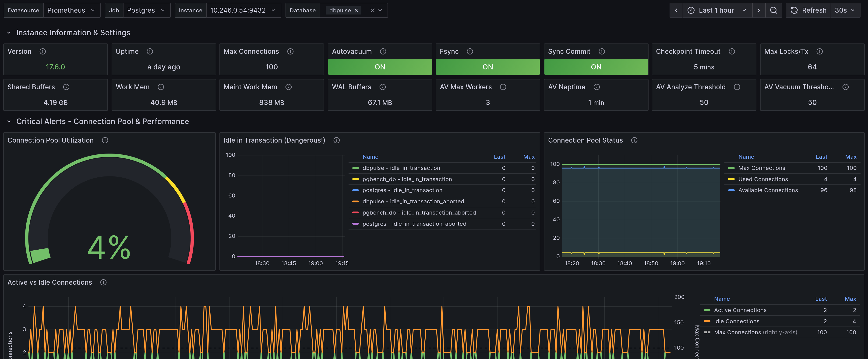Screen dimensions: 868x359
Task: Click Idle Connections orange color swatch
Action: pos(707,321)
